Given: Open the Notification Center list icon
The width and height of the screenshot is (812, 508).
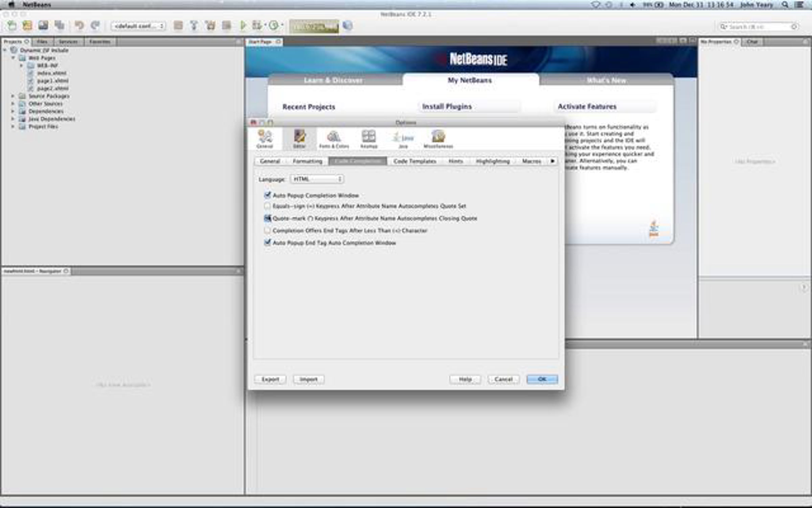Looking at the screenshot, I should pos(799,5).
